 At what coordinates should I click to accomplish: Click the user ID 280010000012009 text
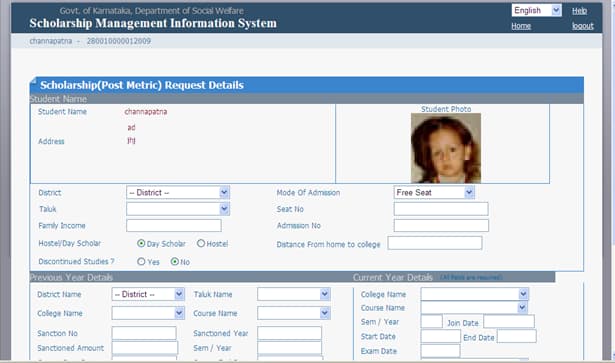118,41
